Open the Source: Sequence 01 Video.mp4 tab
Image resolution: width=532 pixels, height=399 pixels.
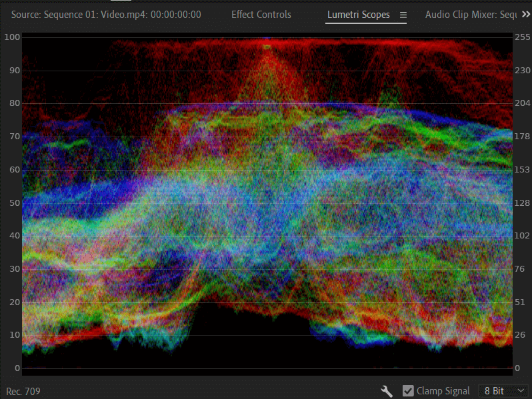[x=106, y=15]
